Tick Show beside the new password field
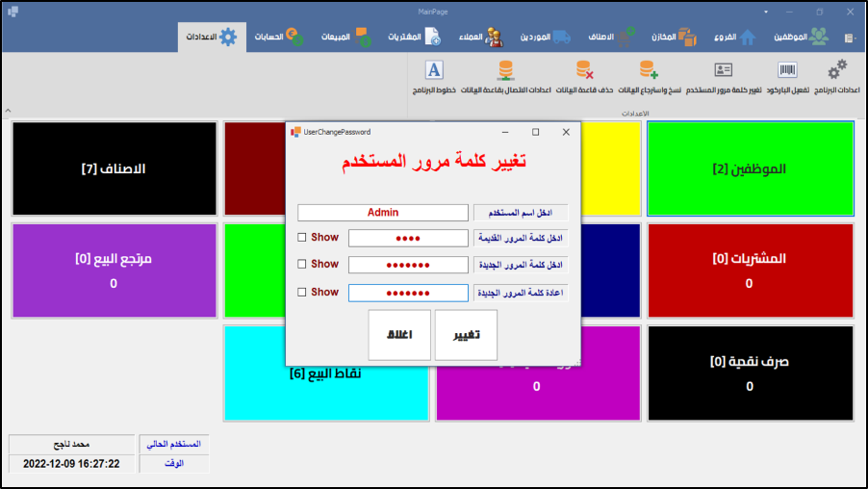This screenshot has width=868, height=489. [x=302, y=264]
